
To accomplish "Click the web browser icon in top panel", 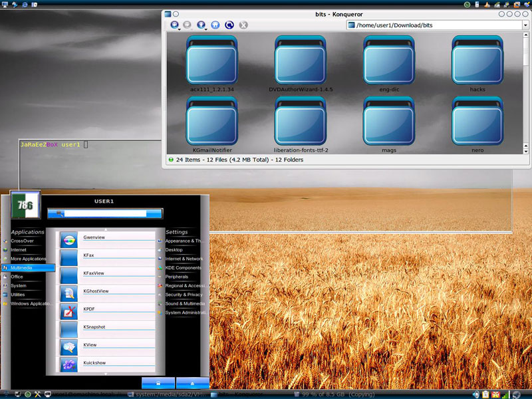I will coord(25,5).
